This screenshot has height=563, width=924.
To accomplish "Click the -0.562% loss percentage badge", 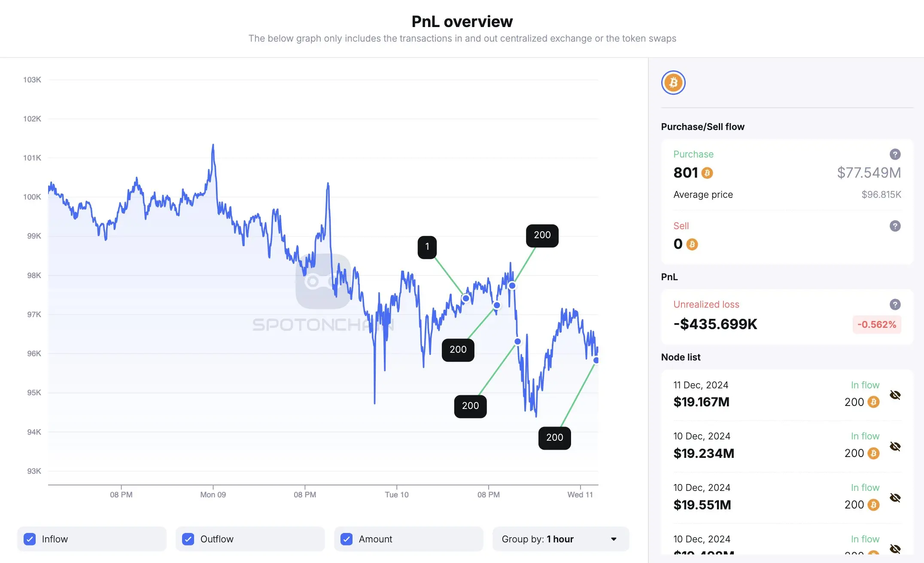I will (x=876, y=324).
